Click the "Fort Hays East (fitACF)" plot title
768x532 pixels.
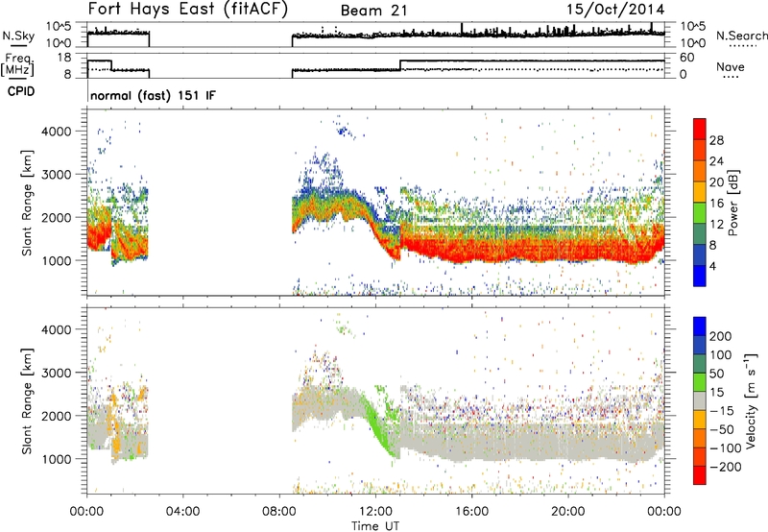pyautogui.click(x=187, y=9)
